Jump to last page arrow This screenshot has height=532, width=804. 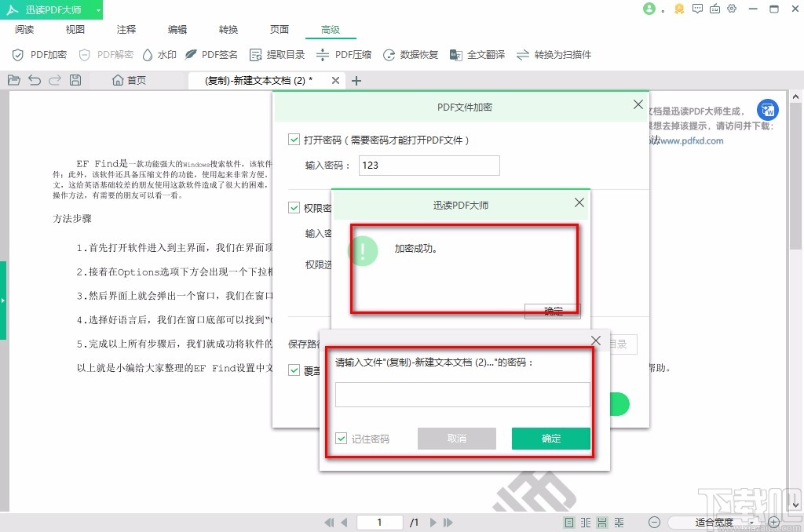448,523
